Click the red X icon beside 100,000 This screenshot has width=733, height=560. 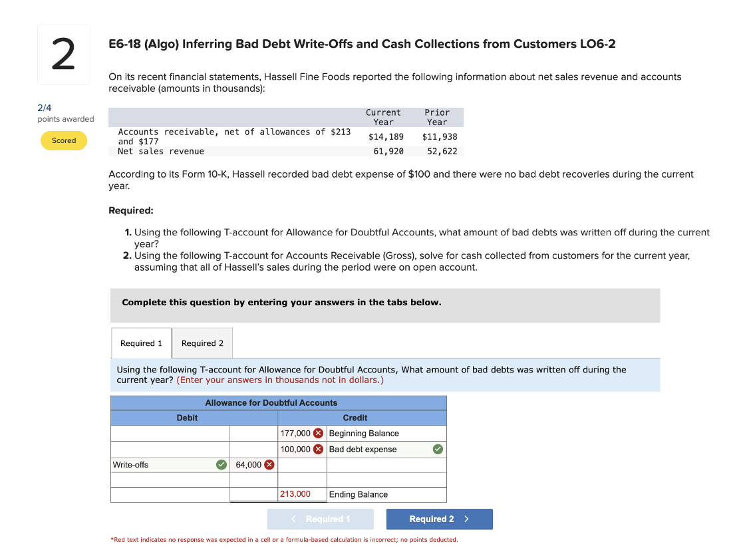tap(317, 449)
